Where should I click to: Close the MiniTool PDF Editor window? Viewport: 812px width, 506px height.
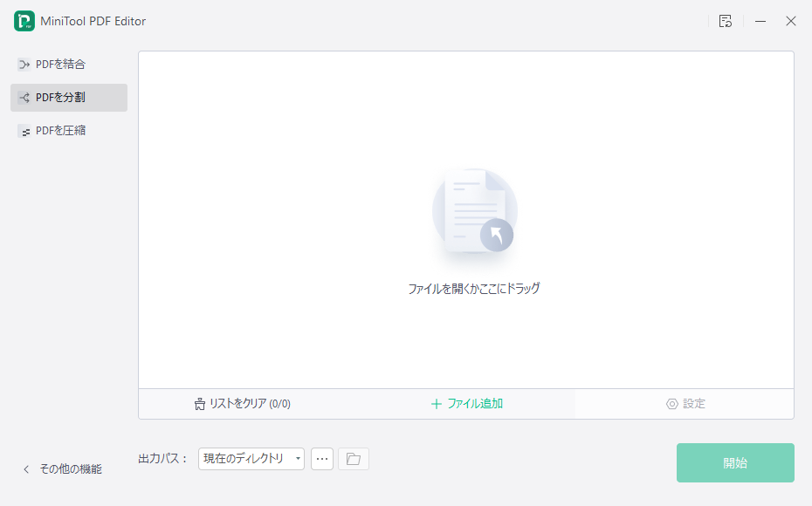[x=791, y=21]
